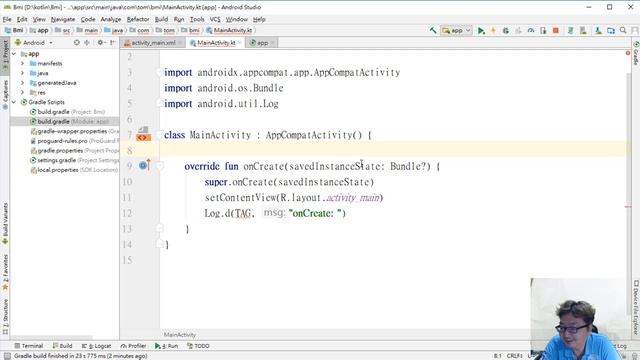Toggle the Structure side panel
The image size is (640, 360).
(x=5, y=317)
